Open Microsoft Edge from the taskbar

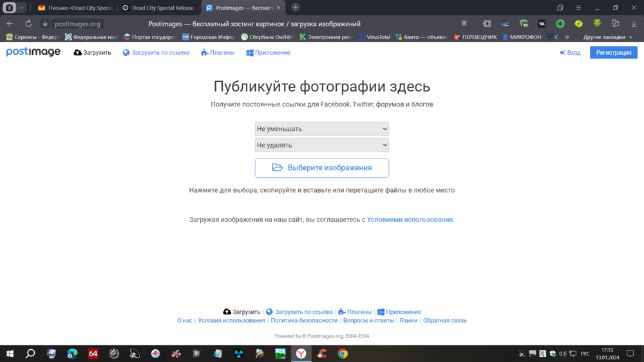72,354
